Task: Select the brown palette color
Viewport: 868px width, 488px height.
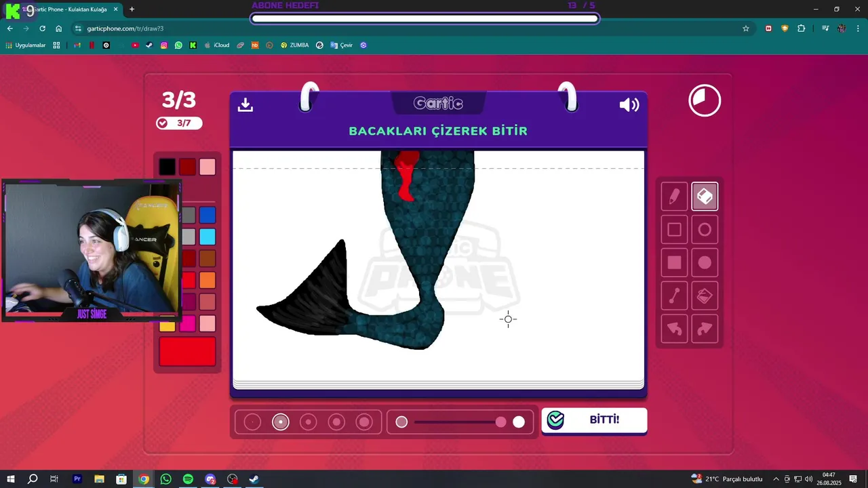Action: (208, 258)
